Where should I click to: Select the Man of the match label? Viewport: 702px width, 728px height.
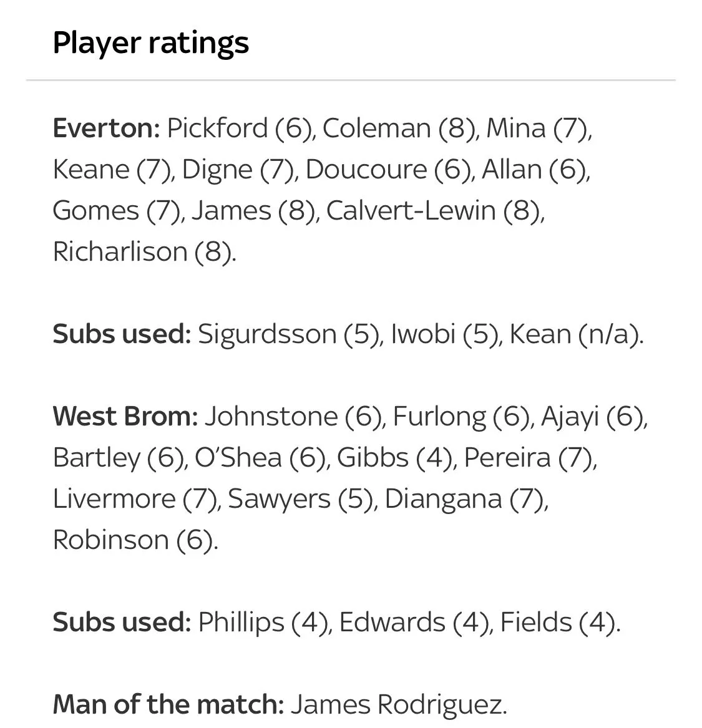pyautogui.click(x=168, y=705)
